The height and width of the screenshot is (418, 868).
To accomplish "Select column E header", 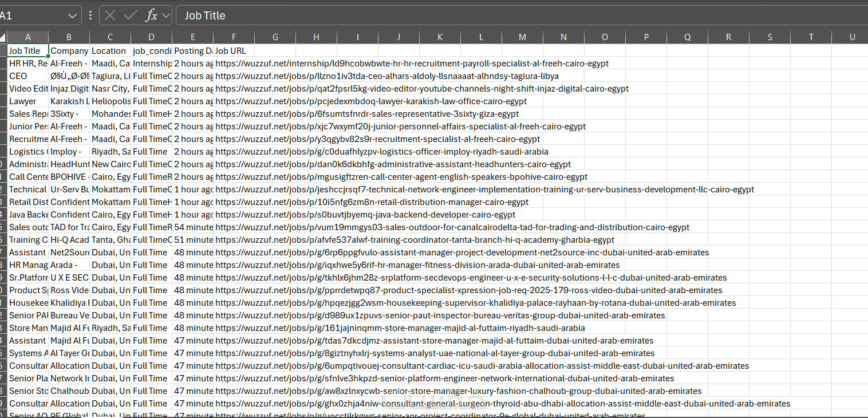I will point(193,37).
